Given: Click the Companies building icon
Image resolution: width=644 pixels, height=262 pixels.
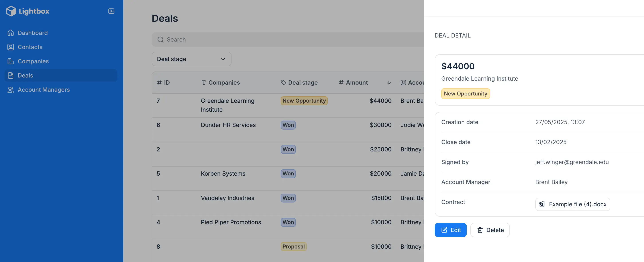Looking at the screenshot, I should click(10, 61).
